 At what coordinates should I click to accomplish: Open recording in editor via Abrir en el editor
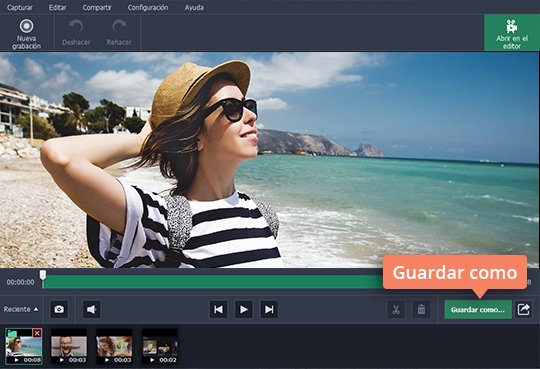pyautogui.click(x=512, y=33)
